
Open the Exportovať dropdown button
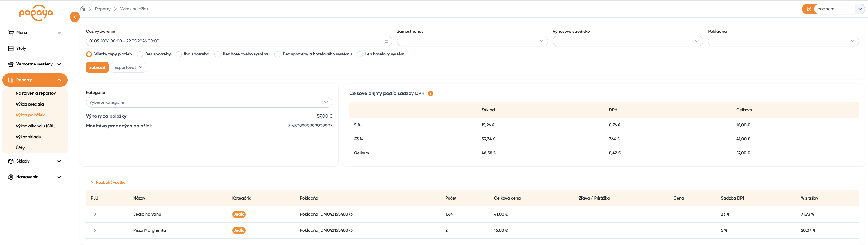[128, 68]
